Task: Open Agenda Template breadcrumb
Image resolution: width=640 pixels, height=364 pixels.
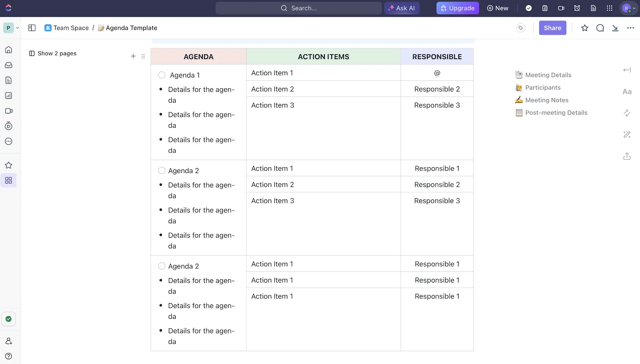Action: [x=128, y=28]
